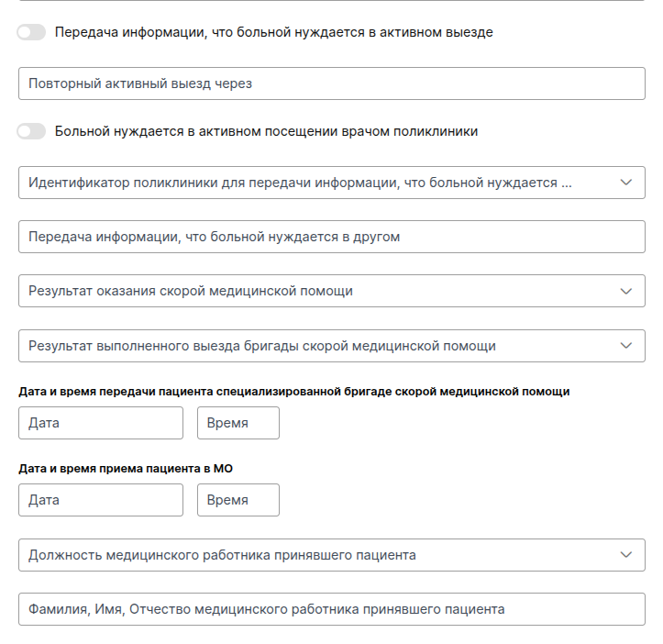Click the chevron arrow of 'Результат выполненного выезда' dropdown
663x644 pixels.
click(x=626, y=346)
